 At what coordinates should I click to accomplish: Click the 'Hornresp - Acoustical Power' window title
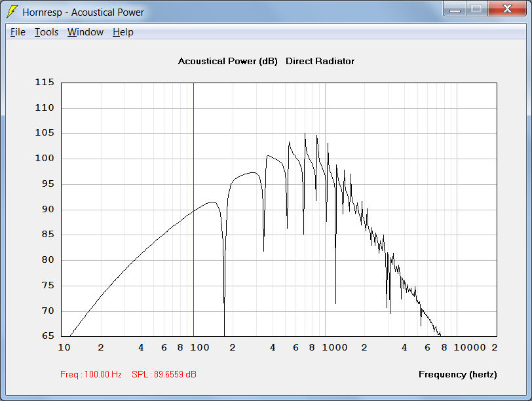pos(83,12)
